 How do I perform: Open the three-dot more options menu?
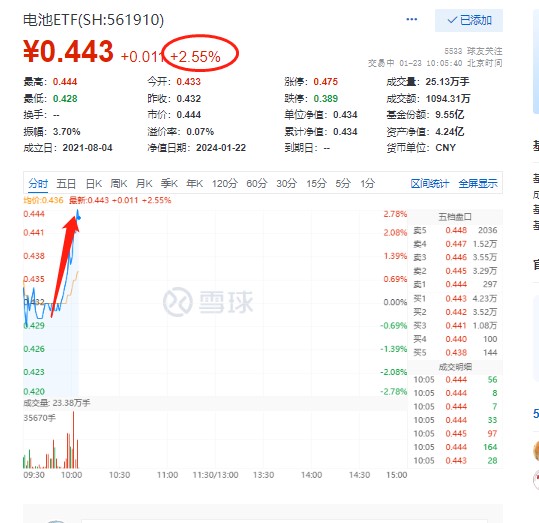click(411, 20)
